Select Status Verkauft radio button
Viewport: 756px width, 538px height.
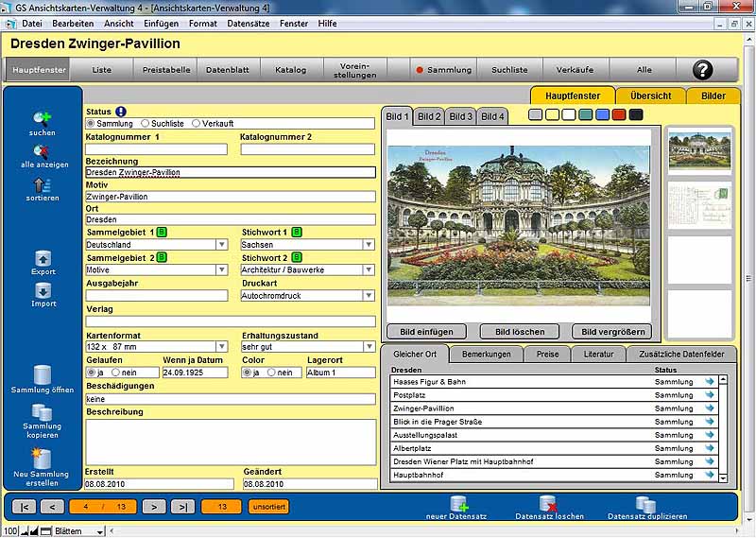196,124
